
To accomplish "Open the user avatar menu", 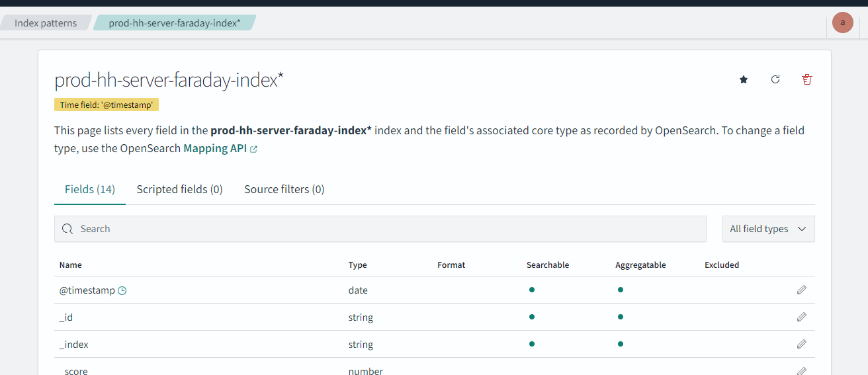I will pos(842,22).
